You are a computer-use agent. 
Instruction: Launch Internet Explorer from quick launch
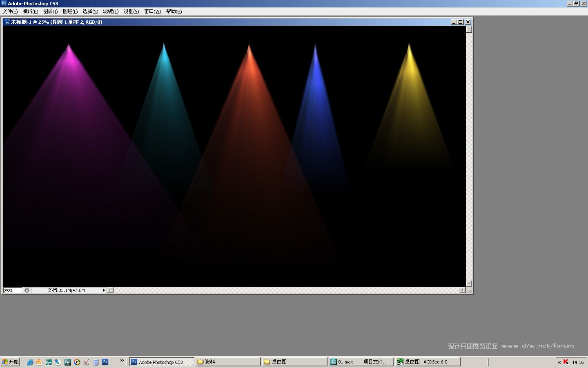tap(30, 362)
